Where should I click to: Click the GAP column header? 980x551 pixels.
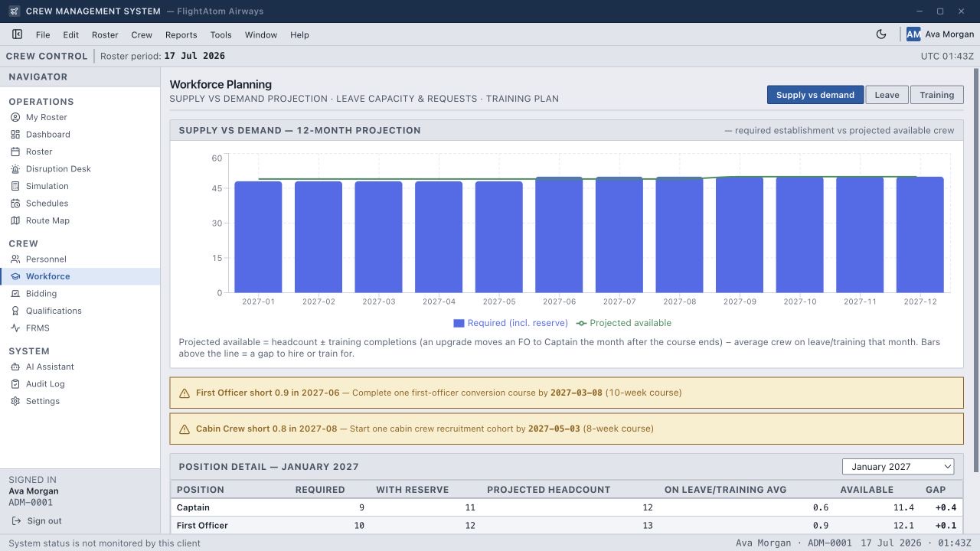936,490
